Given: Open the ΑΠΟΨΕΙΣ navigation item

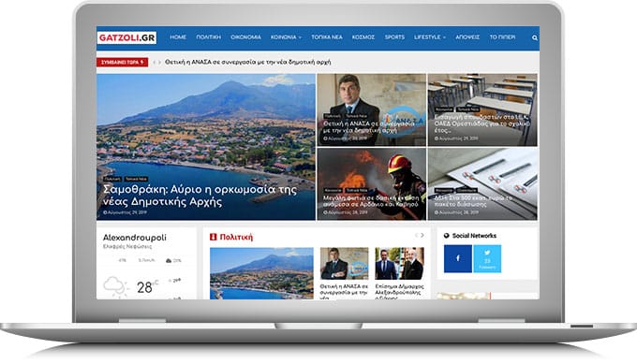Looking at the screenshot, I should pos(467,36).
